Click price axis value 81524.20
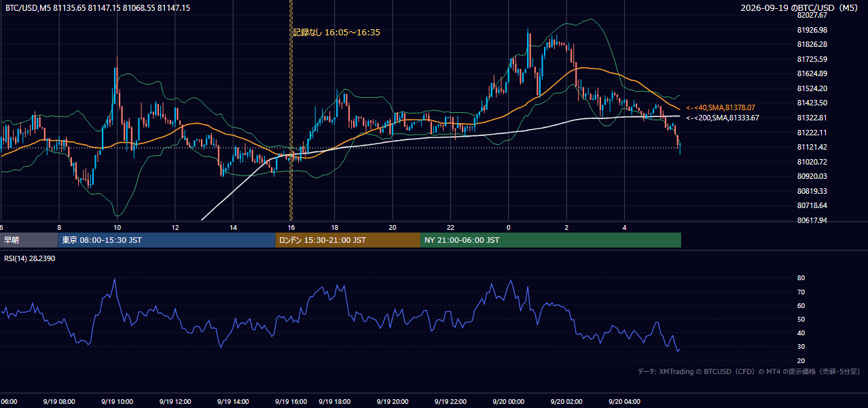Screen dimensions: 868x408 [812, 88]
